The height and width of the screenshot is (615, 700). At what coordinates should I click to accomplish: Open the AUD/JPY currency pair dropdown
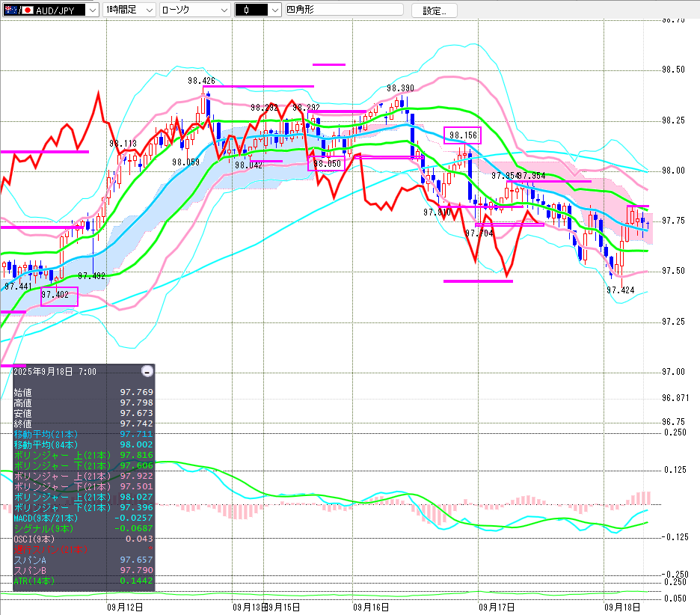[91, 10]
